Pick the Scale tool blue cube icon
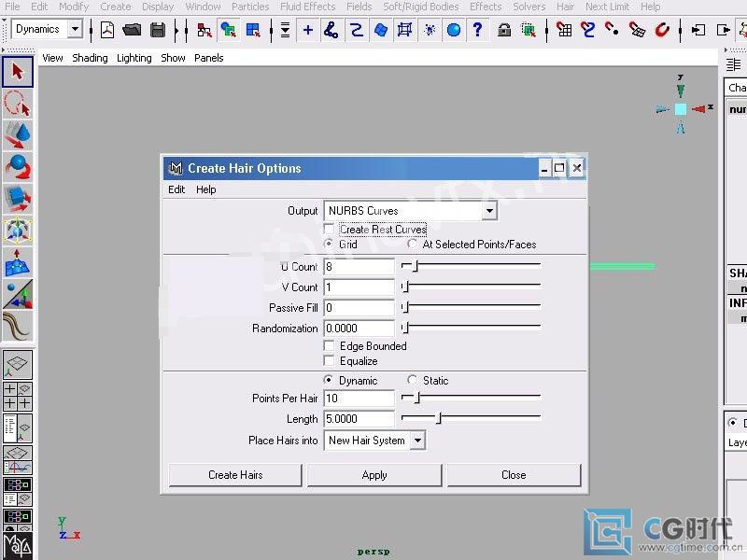Viewport: 747px width, 560px height. point(18,199)
